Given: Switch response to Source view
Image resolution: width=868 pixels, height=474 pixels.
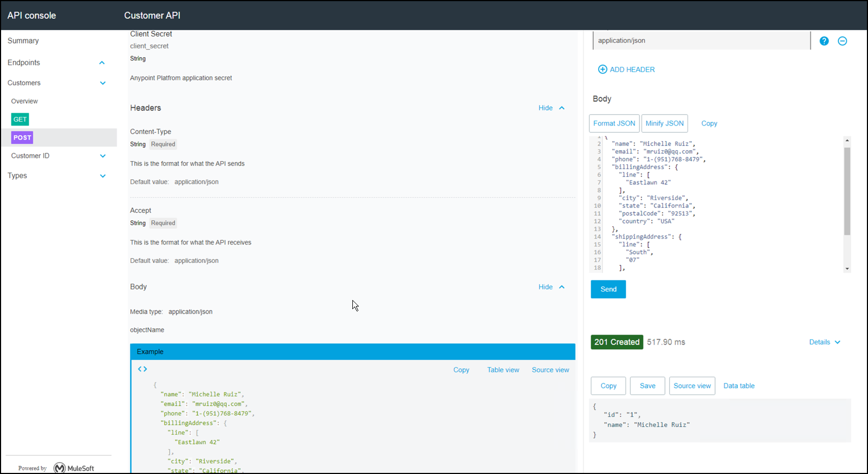Looking at the screenshot, I should click(x=692, y=386).
